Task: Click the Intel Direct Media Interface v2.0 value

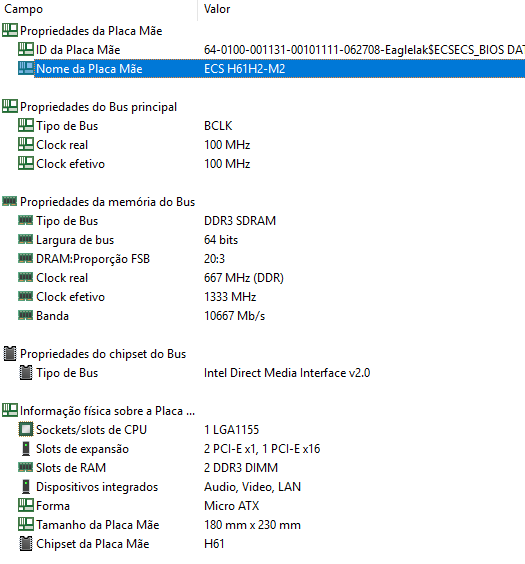Action: pos(287,373)
